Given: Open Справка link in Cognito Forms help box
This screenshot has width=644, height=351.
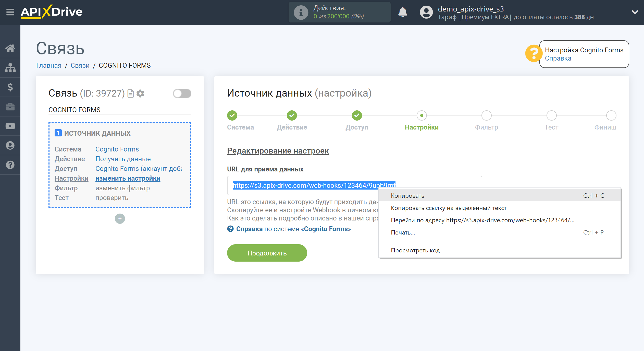Looking at the screenshot, I should pyautogui.click(x=558, y=58).
